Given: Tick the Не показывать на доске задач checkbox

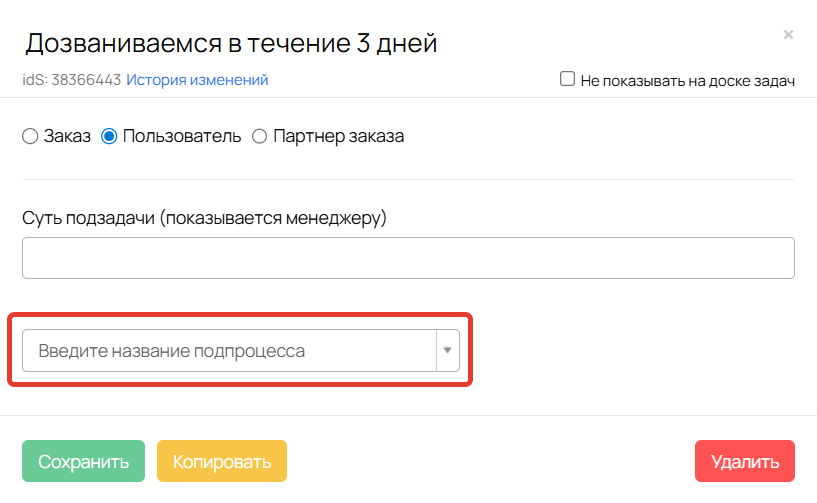Looking at the screenshot, I should (567, 79).
